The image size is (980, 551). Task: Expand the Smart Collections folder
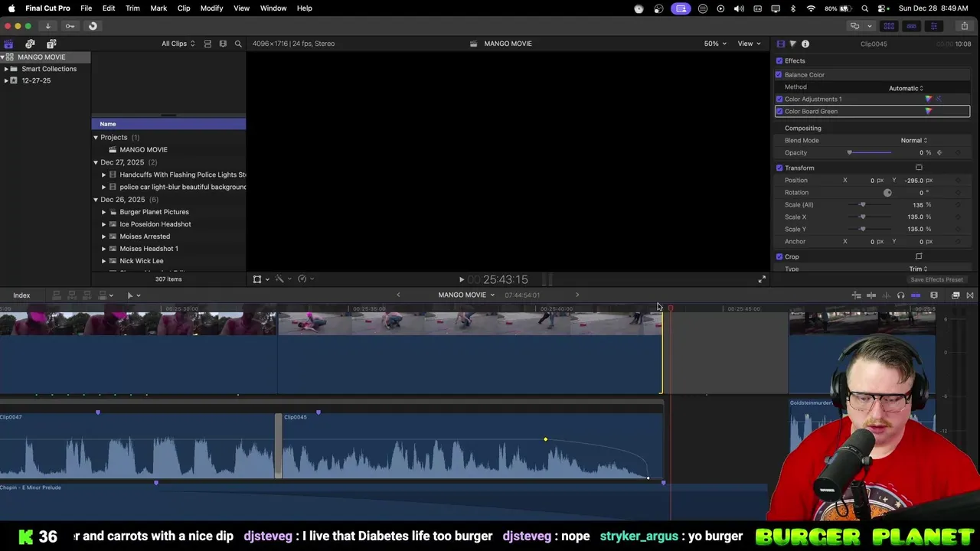6,69
